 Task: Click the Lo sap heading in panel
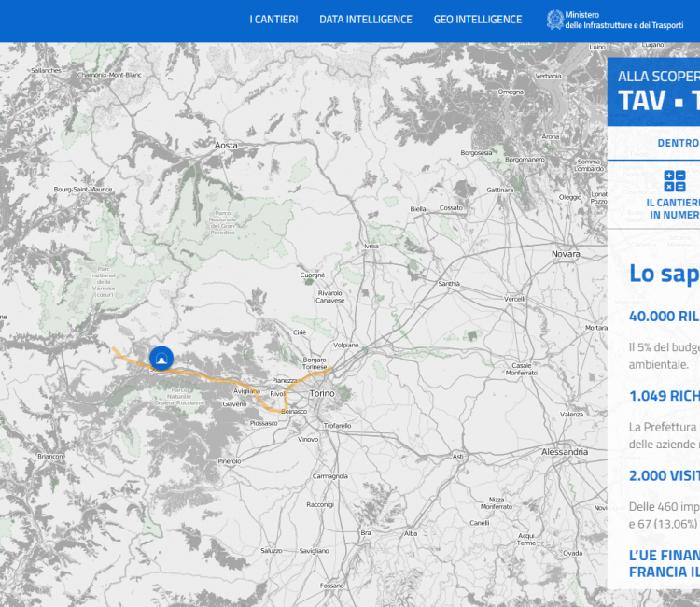[x=665, y=274]
